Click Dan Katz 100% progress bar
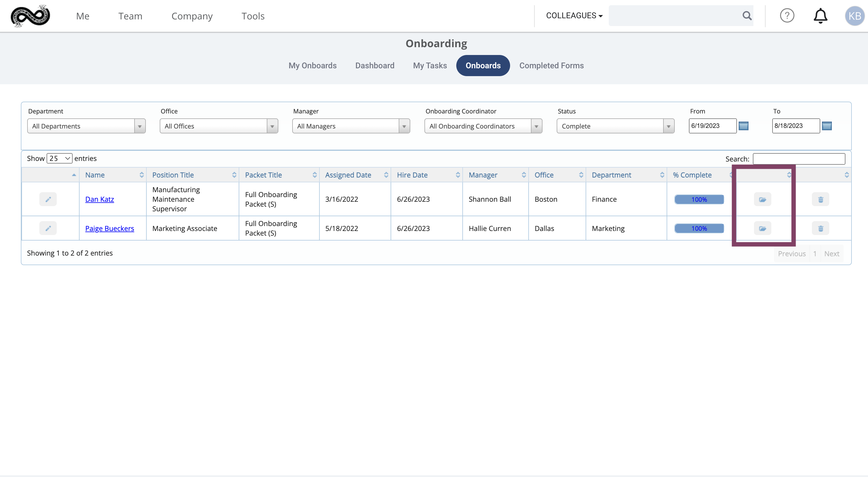The image size is (868, 477). (x=699, y=199)
